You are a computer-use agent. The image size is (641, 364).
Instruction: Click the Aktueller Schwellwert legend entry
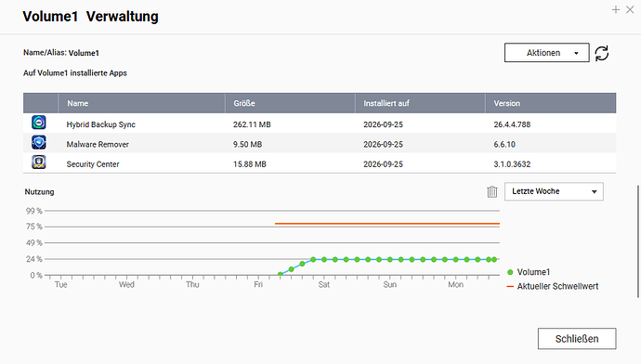[x=553, y=286]
